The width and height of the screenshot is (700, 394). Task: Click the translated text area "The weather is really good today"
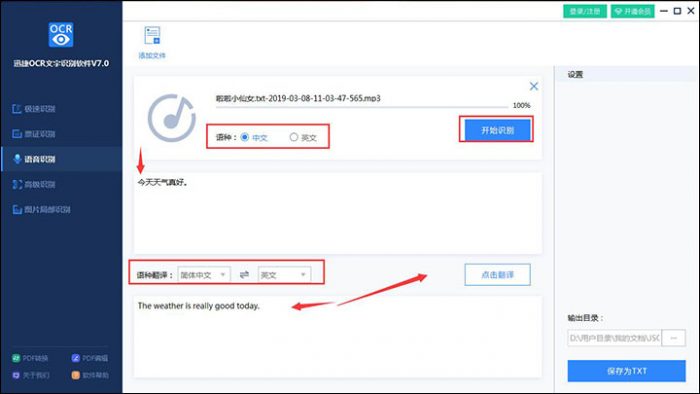(x=338, y=336)
